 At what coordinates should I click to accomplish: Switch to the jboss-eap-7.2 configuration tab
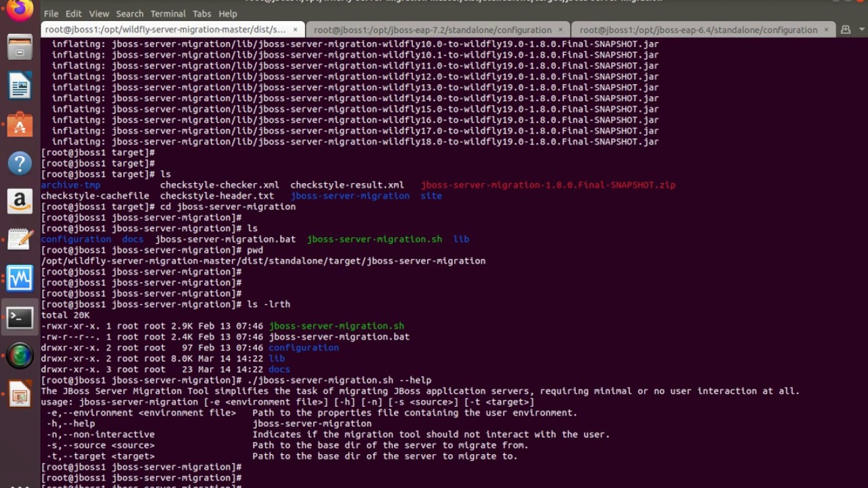pyautogui.click(x=433, y=30)
